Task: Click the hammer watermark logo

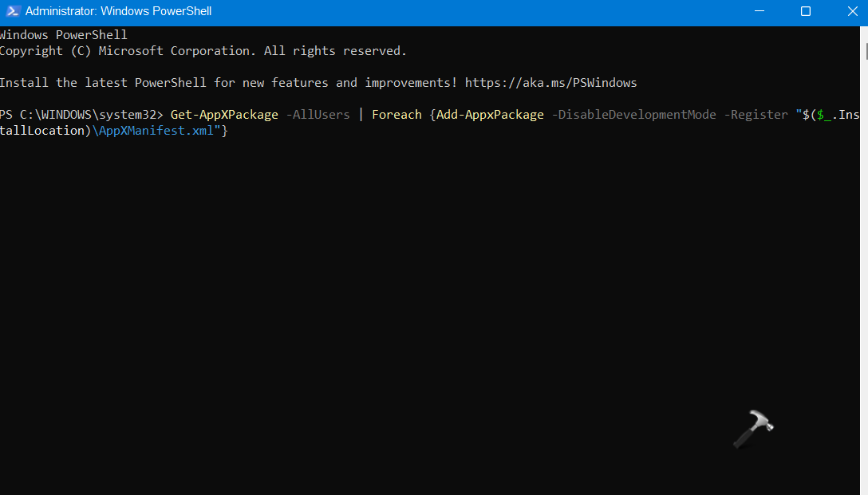Action: tap(753, 431)
